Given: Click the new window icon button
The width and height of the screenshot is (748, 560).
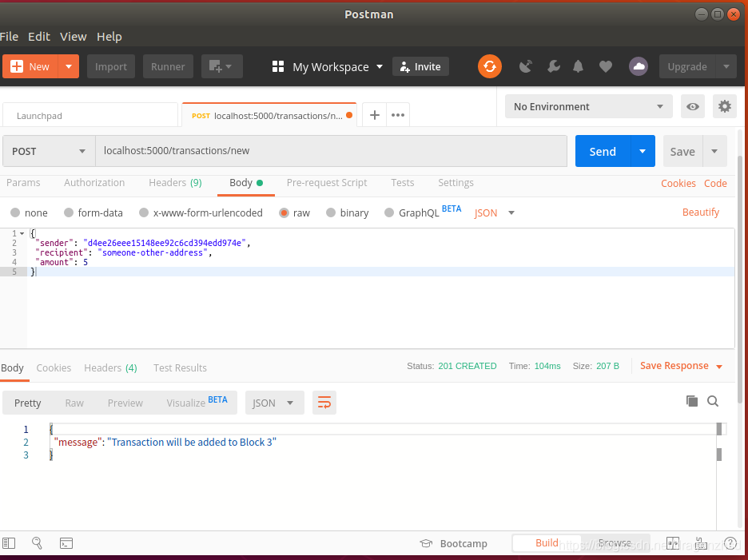Looking at the screenshot, I should click(222, 66).
